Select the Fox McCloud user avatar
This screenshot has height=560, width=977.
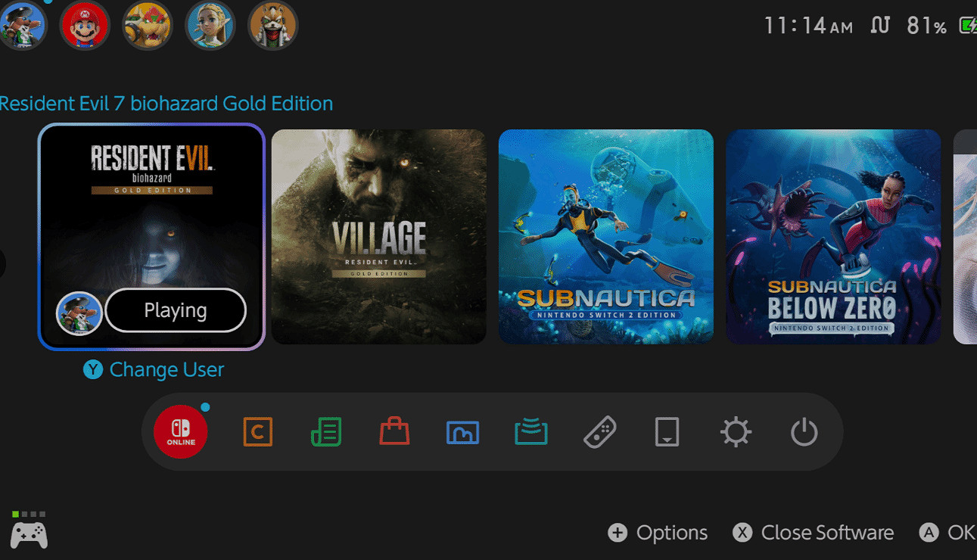coord(272,25)
